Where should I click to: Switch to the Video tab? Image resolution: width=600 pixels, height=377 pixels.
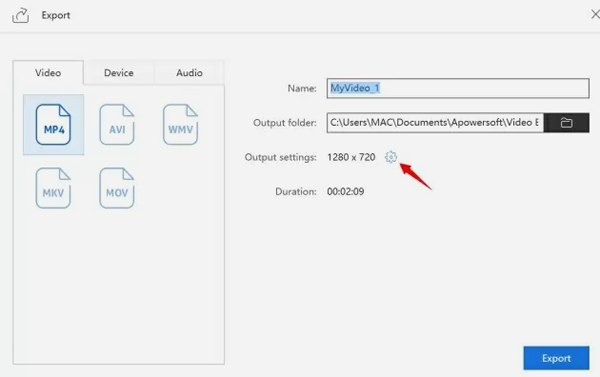tap(48, 73)
